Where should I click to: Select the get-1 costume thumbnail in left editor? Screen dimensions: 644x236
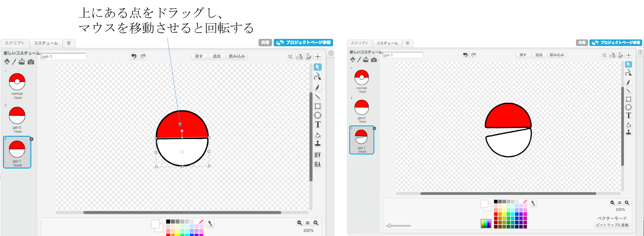pos(17,152)
